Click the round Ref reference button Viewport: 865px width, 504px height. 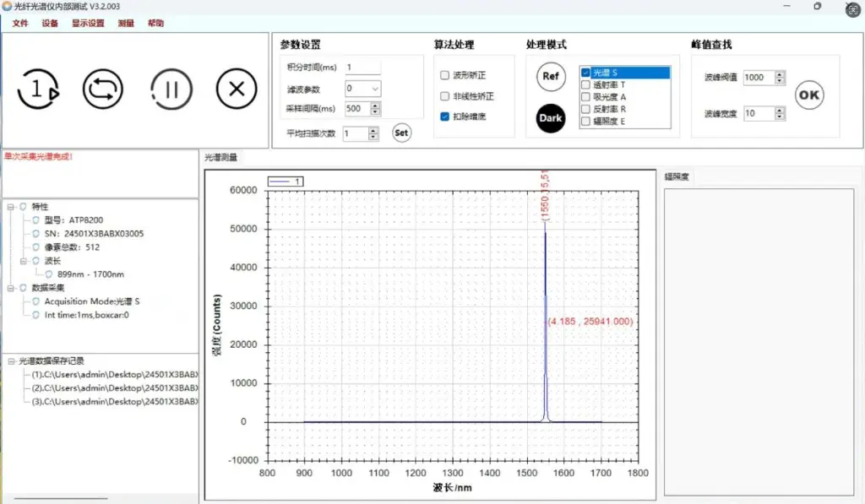[551, 77]
